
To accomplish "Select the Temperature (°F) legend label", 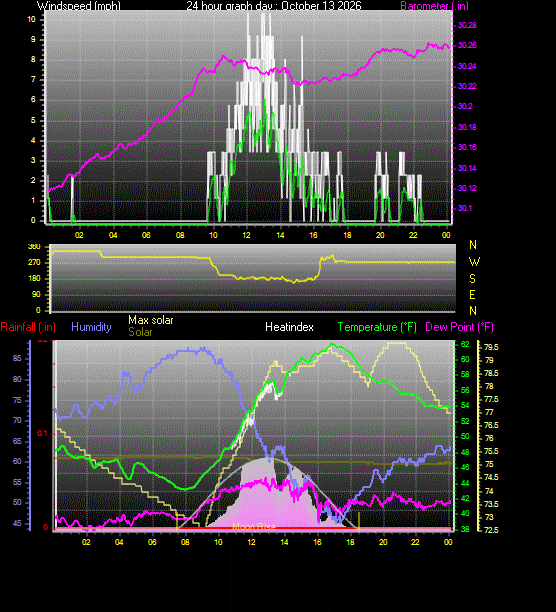I will [377, 327].
